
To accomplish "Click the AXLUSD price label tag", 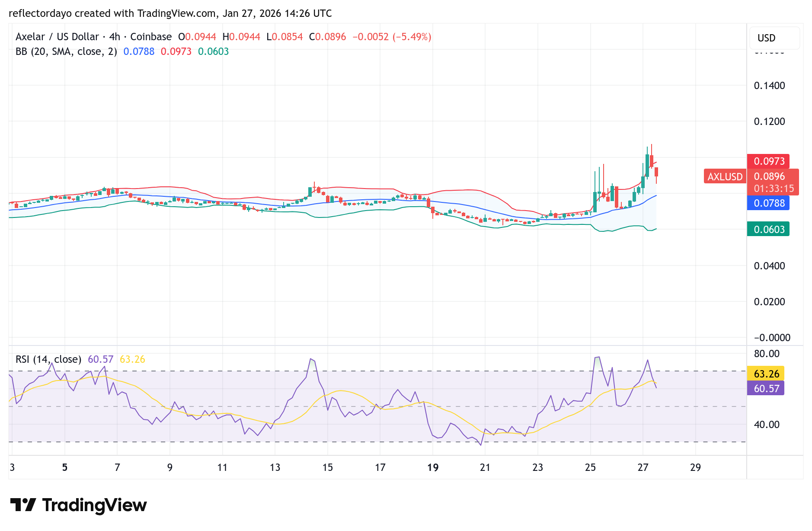I will tap(725, 176).
